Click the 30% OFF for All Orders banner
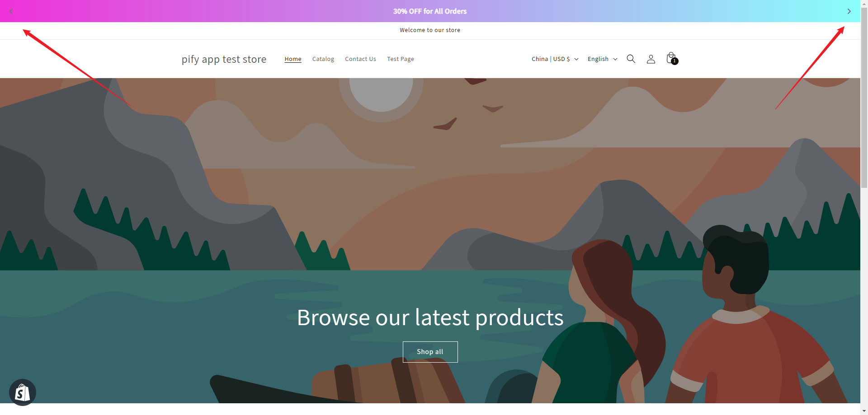Viewport: 868px width, 415px height. pos(430,11)
